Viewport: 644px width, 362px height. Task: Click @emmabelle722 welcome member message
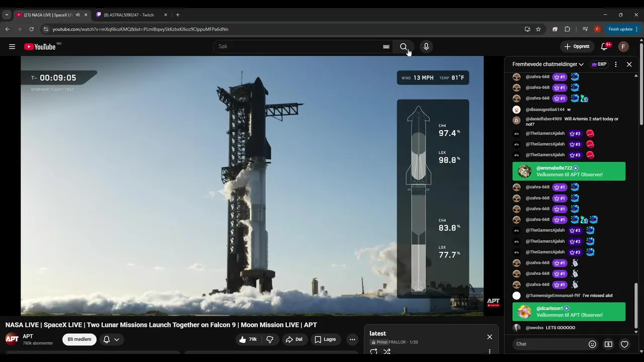(569, 171)
